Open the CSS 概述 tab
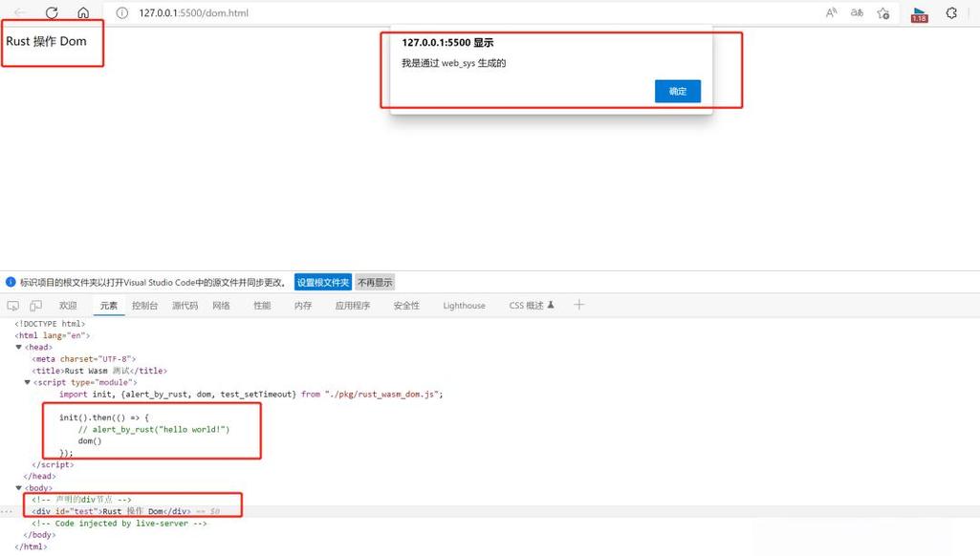Screen dimensions: 980x556 pyautogui.click(x=532, y=306)
